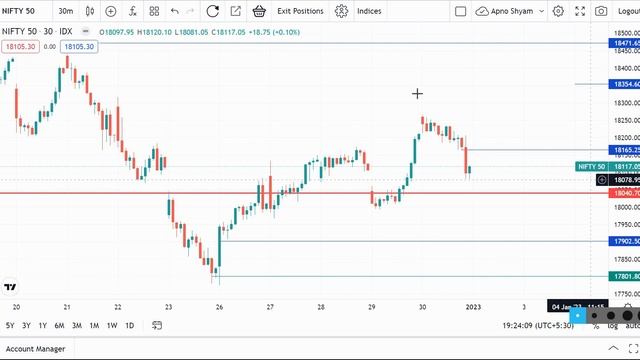Toggle the log scale mode

click(x=613, y=326)
